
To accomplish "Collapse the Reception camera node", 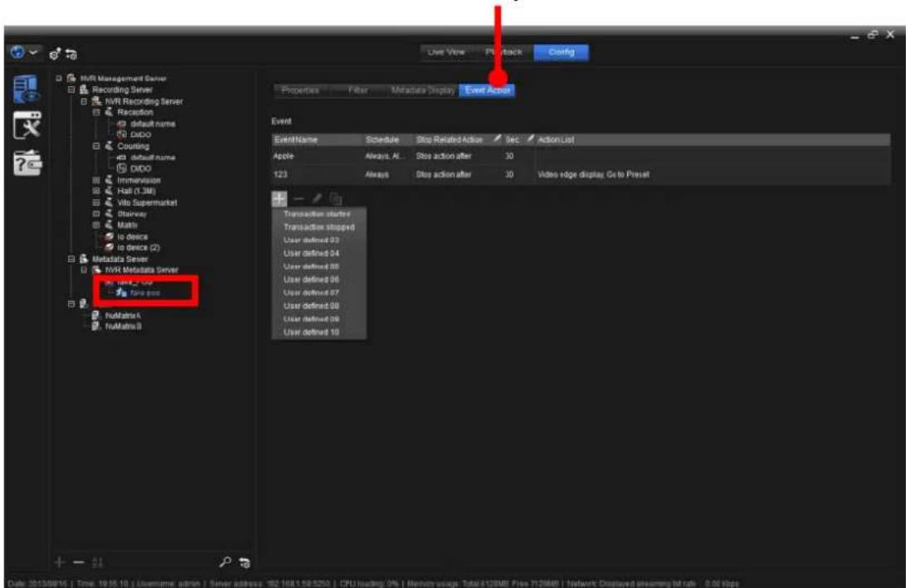I will click(96, 112).
